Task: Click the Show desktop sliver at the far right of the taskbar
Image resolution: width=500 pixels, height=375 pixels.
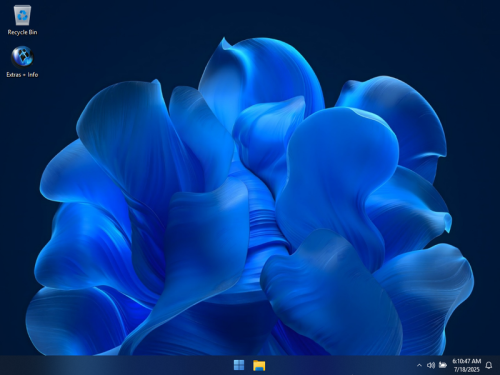Action: 498,365
